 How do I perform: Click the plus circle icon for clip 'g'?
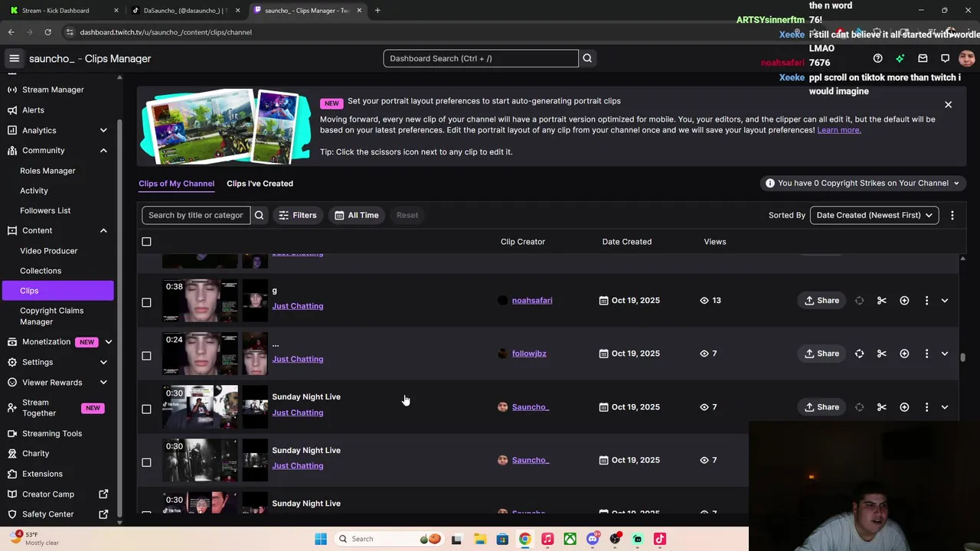(904, 300)
